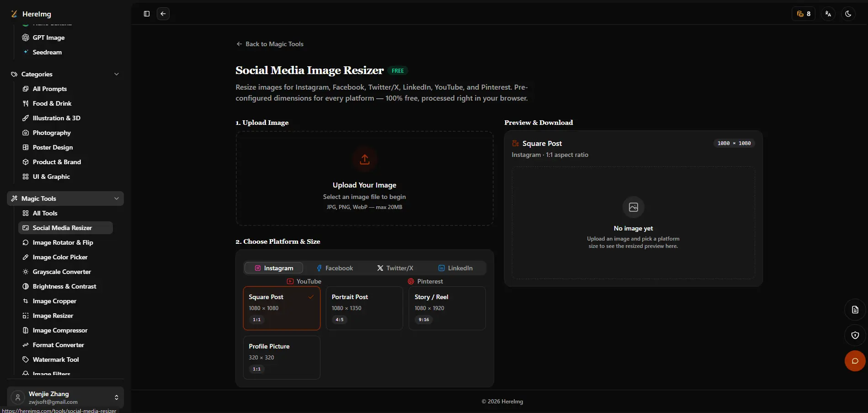
Task: Open the orange chat support button
Action: pos(855,361)
